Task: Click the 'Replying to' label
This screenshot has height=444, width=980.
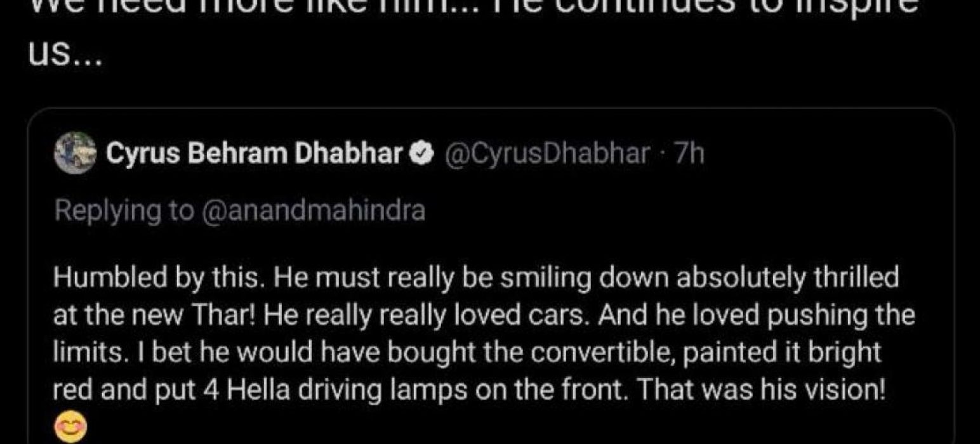Action: pos(123,211)
